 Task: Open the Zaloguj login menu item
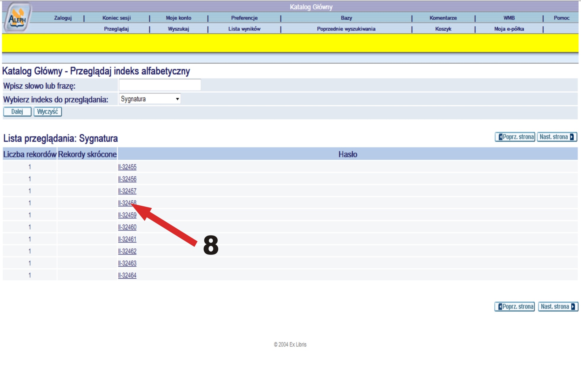point(63,18)
